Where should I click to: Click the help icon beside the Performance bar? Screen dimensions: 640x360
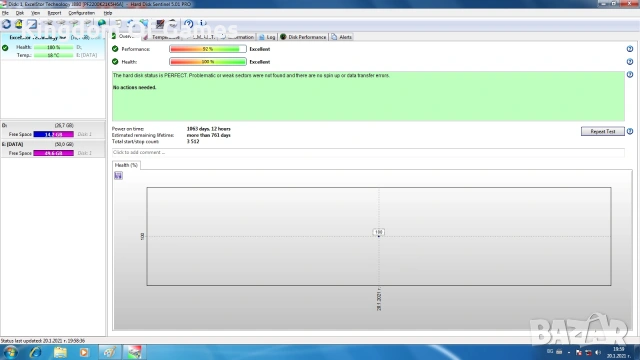tap(630, 49)
